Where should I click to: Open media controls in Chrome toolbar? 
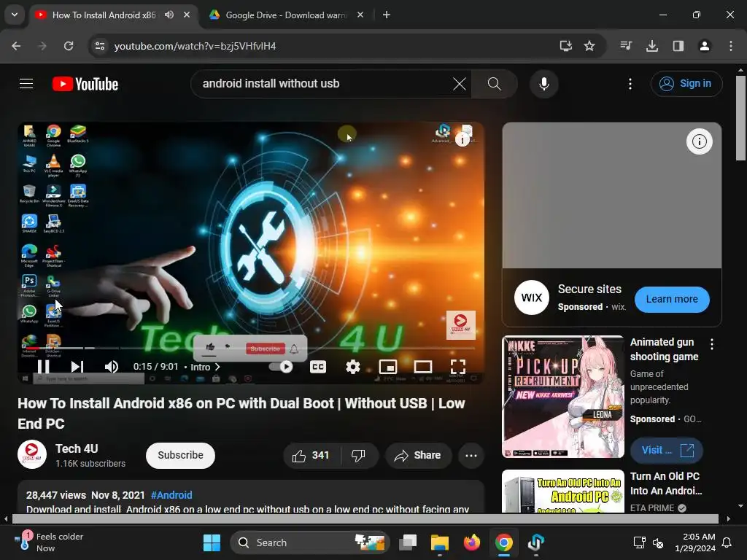(626, 46)
